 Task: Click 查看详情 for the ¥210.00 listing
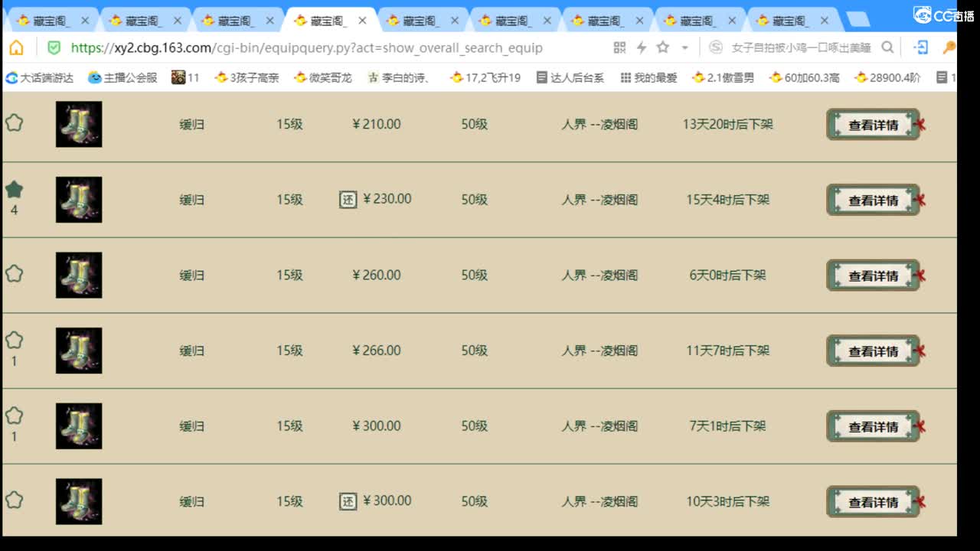pyautogui.click(x=873, y=124)
